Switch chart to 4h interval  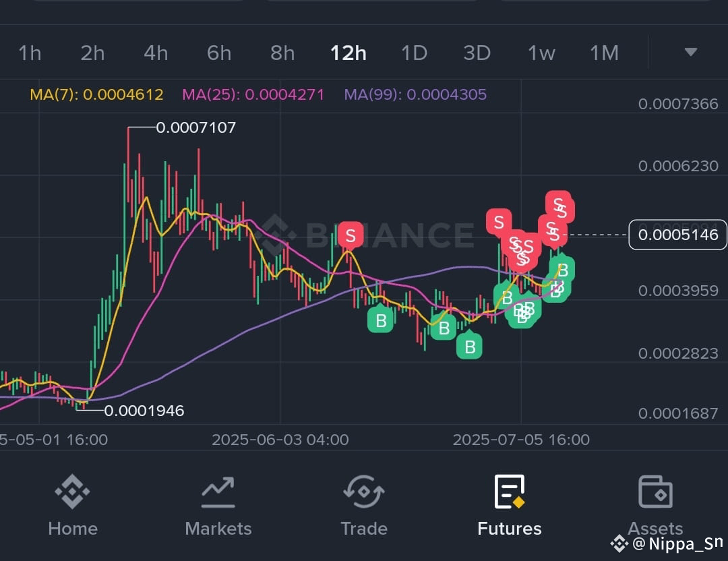click(156, 53)
